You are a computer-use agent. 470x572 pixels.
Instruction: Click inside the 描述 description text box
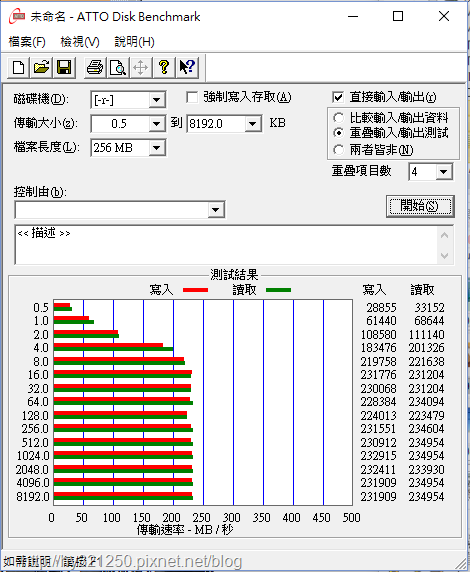click(x=226, y=245)
